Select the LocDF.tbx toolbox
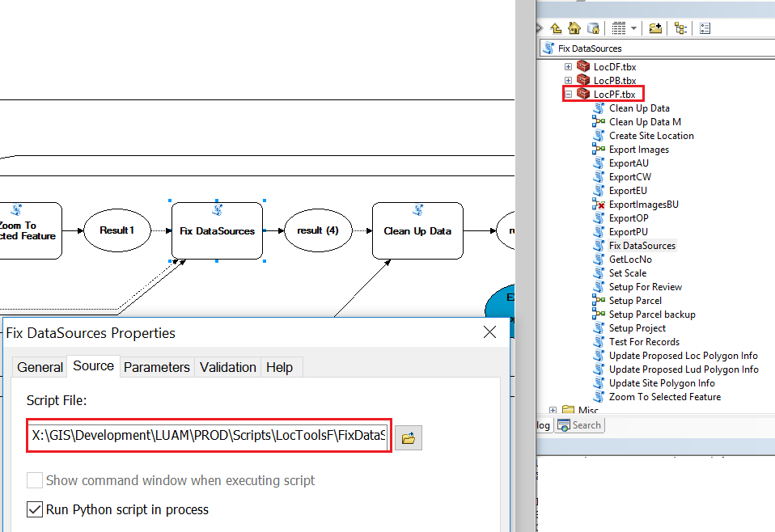The image size is (775, 532). pos(614,66)
